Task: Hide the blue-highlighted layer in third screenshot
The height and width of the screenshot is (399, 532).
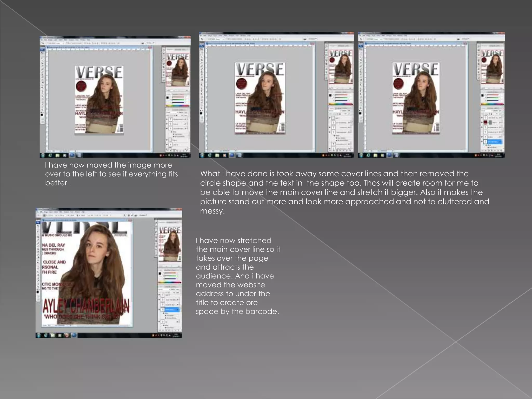Action: pos(482,142)
